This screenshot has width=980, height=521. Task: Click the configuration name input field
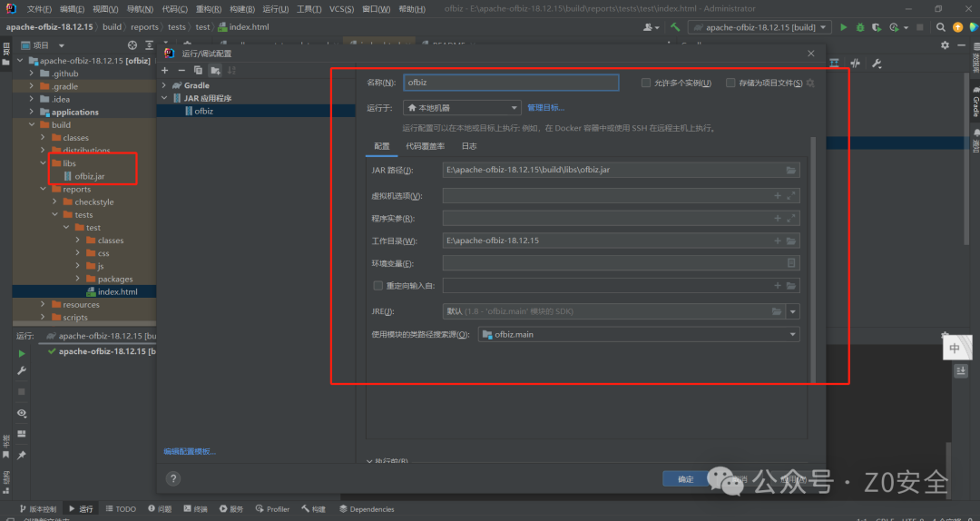pos(511,83)
